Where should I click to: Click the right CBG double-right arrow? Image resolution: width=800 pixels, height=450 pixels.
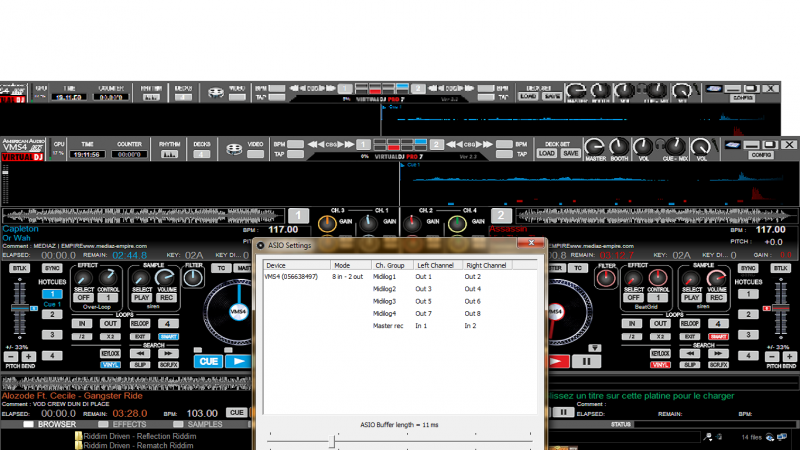(487, 145)
